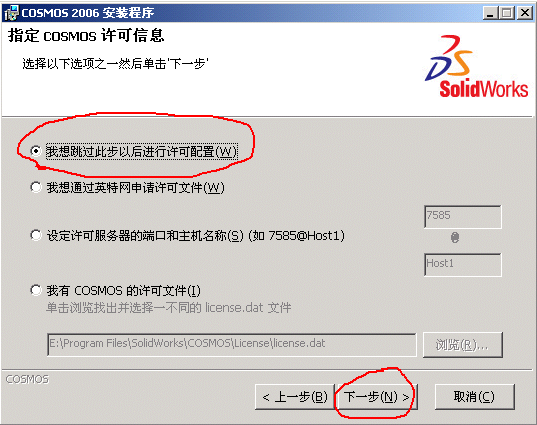Click the Browse (浏览) button
The image size is (537, 425).
click(463, 345)
